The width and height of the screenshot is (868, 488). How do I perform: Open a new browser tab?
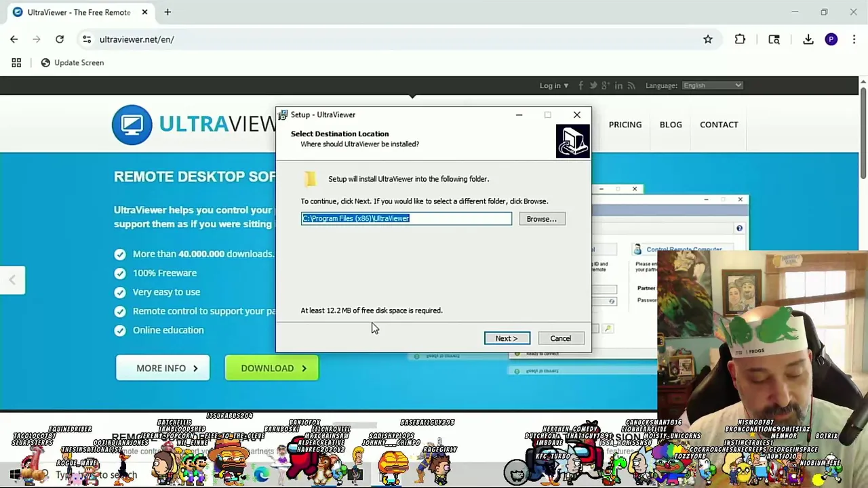tap(167, 12)
